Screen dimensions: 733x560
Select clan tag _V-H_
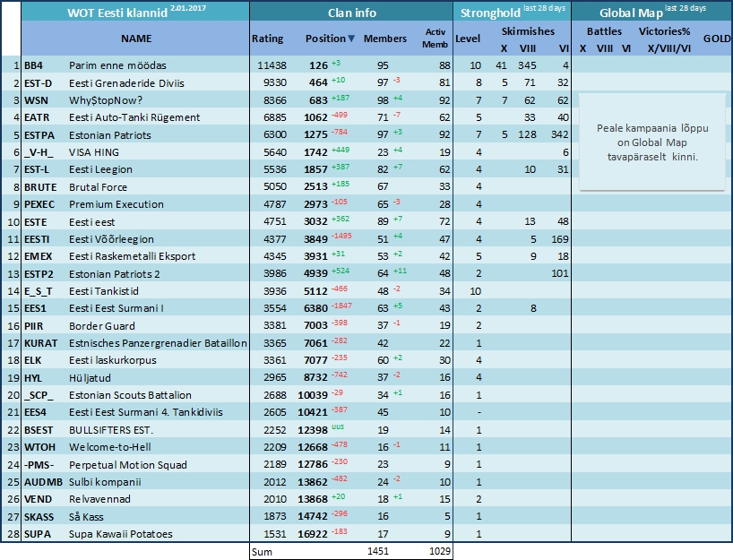click(x=39, y=152)
